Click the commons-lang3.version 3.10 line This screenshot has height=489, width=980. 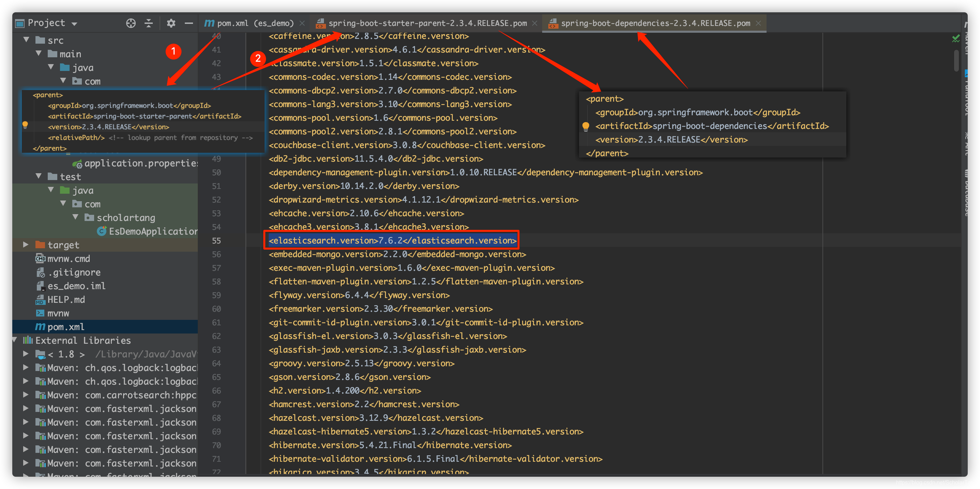(x=390, y=104)
